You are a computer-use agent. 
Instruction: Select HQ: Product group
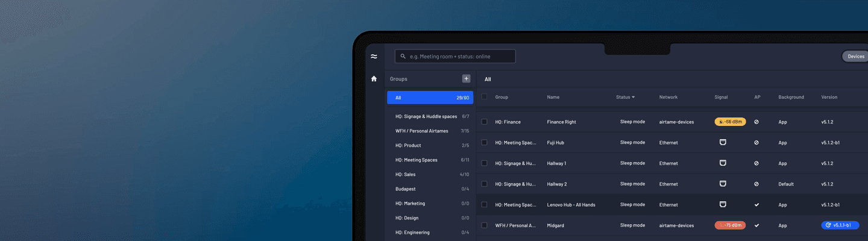430,145
